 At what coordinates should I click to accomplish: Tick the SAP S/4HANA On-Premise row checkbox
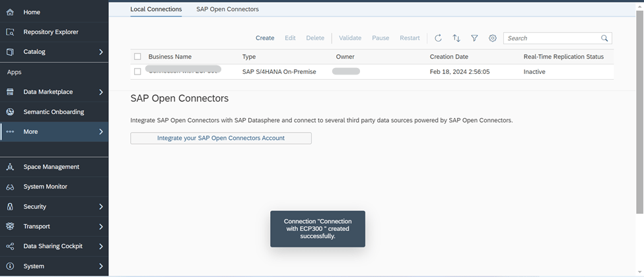tap(137, 71)
